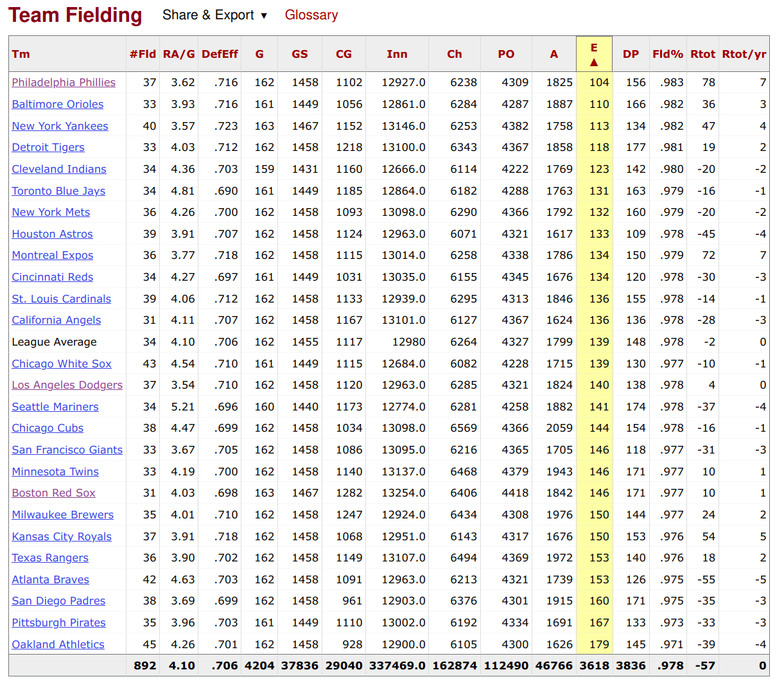The height and width of the screenshot is (688, 784).
Task: Sort by PO column header
Action: pyautogui.click(x=506, y=54)
